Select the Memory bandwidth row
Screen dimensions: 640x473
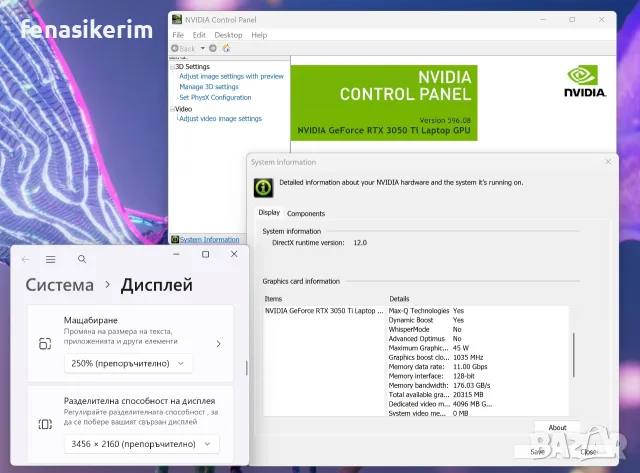pyautogui.click(x=439, y=386)
